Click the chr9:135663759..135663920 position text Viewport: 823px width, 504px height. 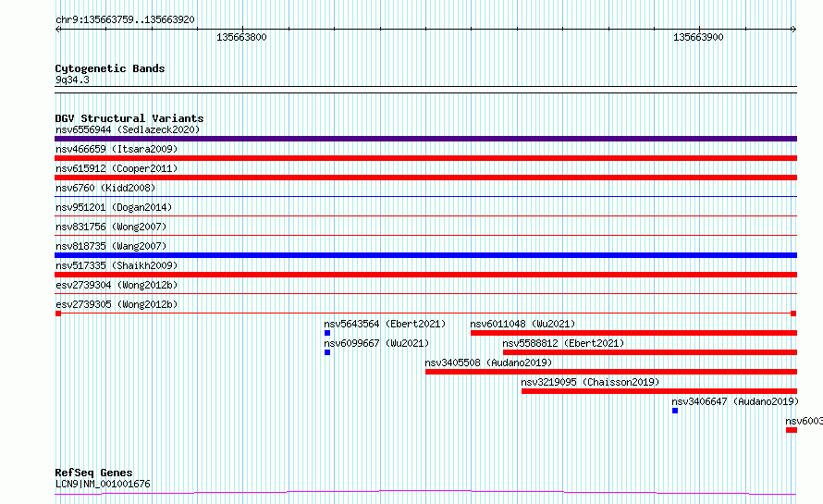coord(125,19)
